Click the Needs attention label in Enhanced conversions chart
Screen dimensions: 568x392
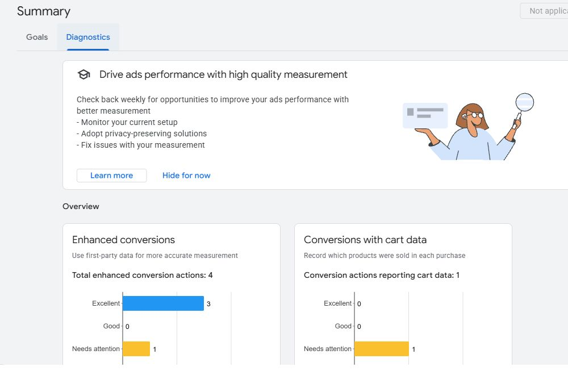[x=96, y=349]
